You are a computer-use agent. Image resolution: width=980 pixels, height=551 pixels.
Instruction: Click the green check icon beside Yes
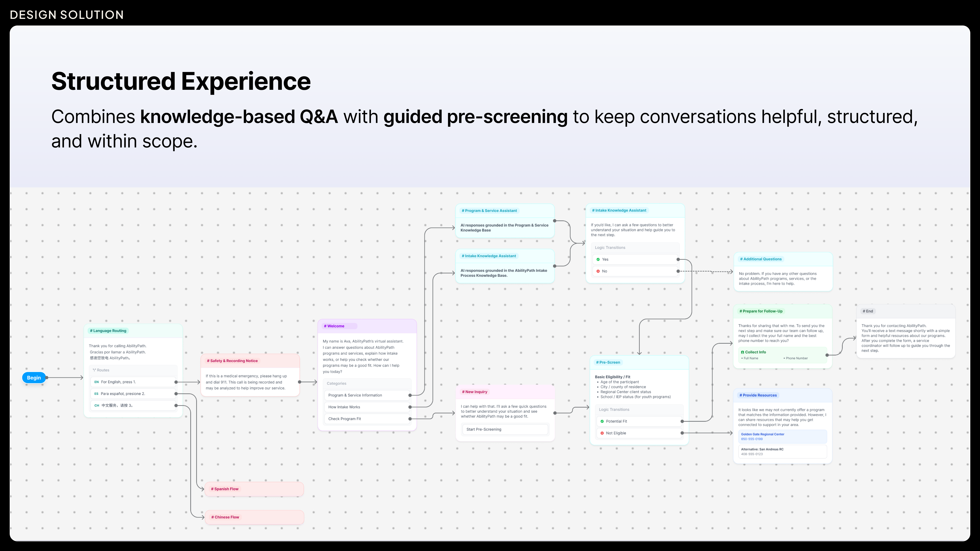click(598, 259)
